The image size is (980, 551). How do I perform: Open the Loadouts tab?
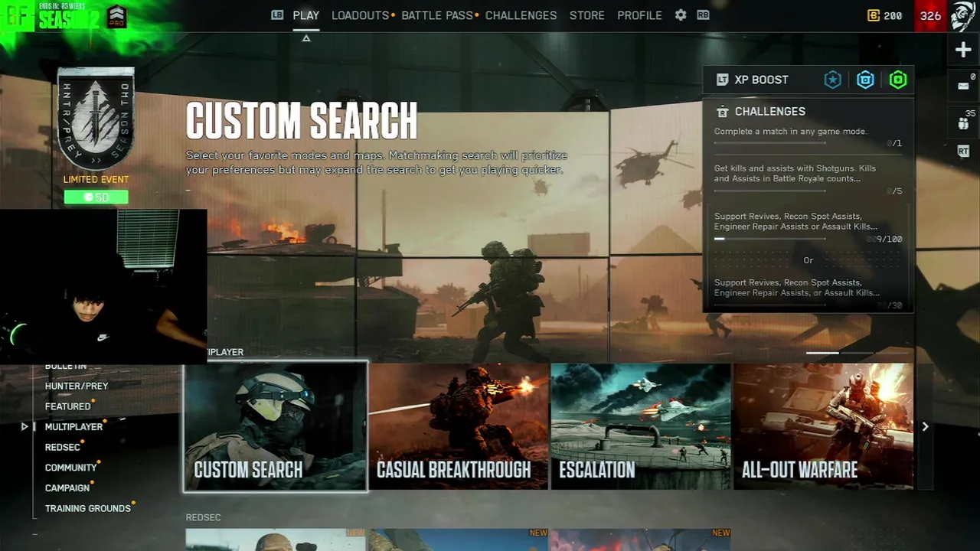point(360,15)
